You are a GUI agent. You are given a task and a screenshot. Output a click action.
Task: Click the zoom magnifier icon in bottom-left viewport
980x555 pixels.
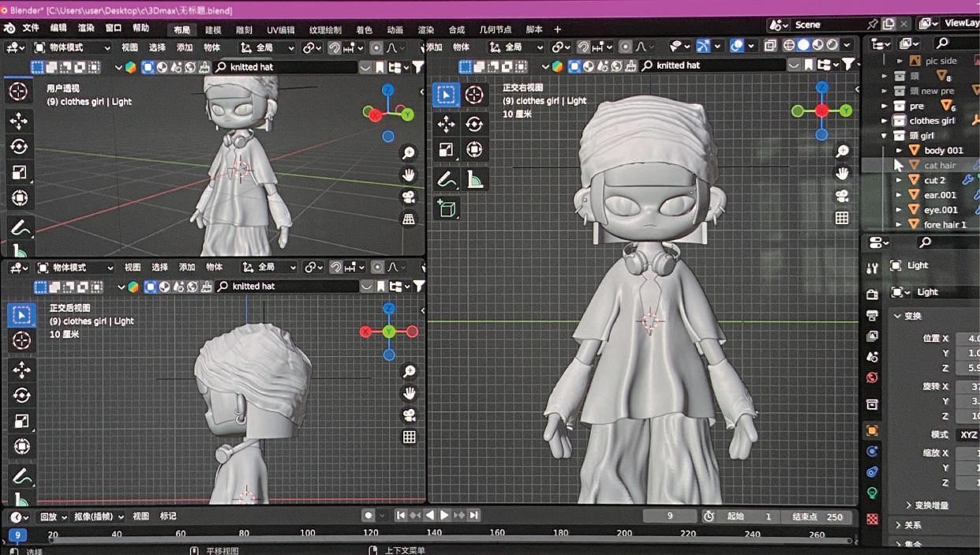(x=409, y=371)
